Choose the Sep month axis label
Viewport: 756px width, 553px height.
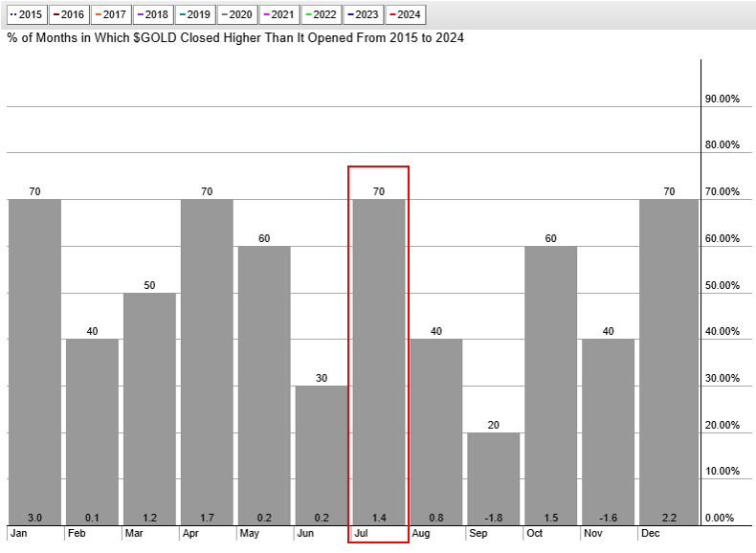(x=478, y=532)
